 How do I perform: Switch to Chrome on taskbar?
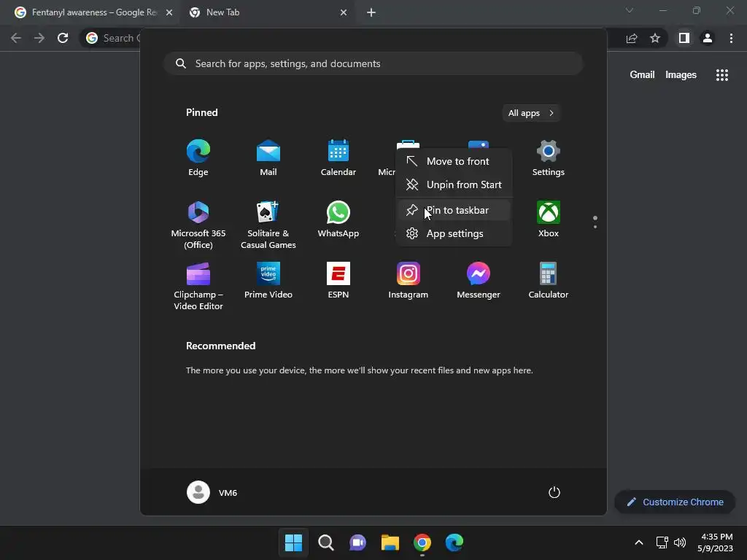[422, 542]
